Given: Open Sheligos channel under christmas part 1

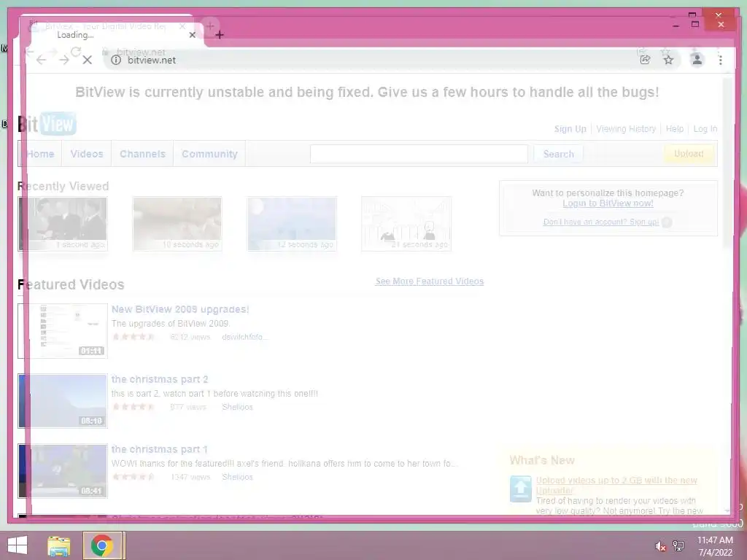Looking at the screenshot, I should click(x=237, y=477).
